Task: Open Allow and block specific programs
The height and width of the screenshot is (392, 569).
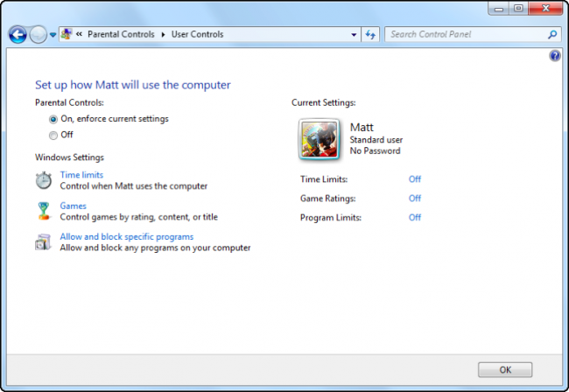Action: pyautogui.click(x=127, y=237)
